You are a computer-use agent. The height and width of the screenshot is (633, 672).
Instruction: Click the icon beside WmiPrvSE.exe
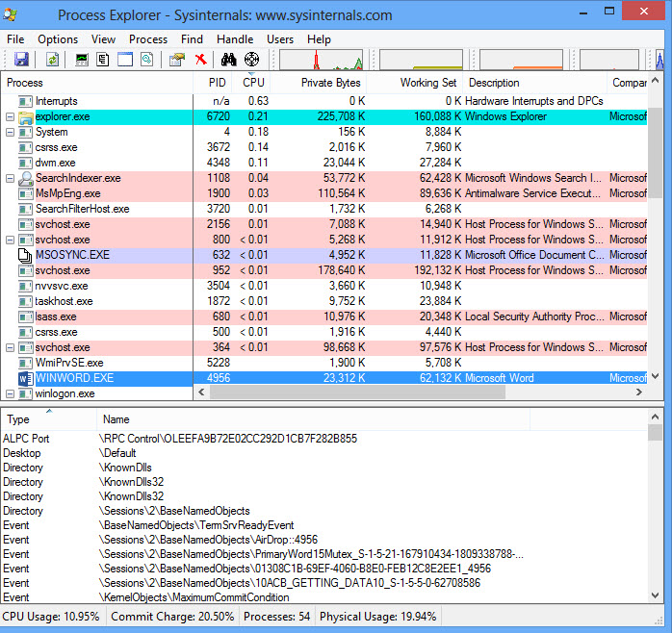coord(26,364)
